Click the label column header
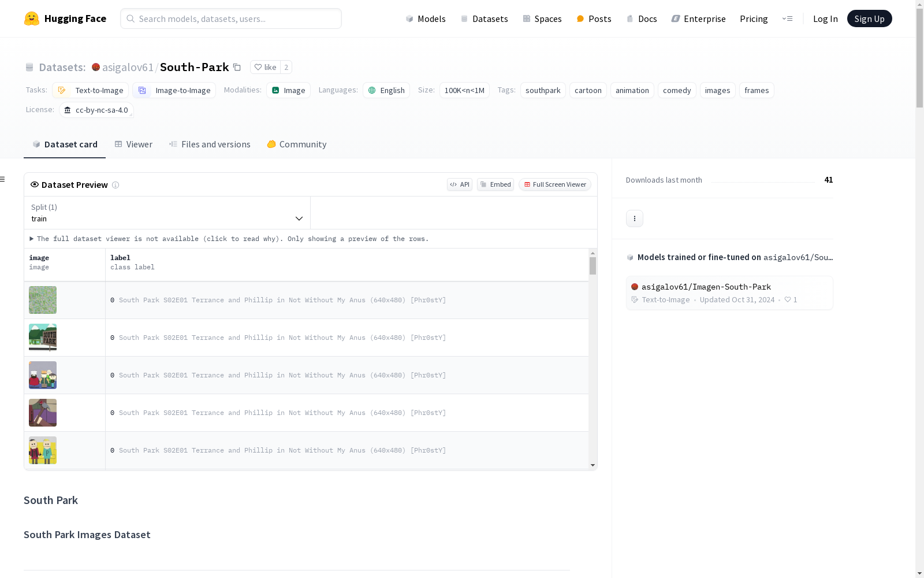 [x=347, y=265]
